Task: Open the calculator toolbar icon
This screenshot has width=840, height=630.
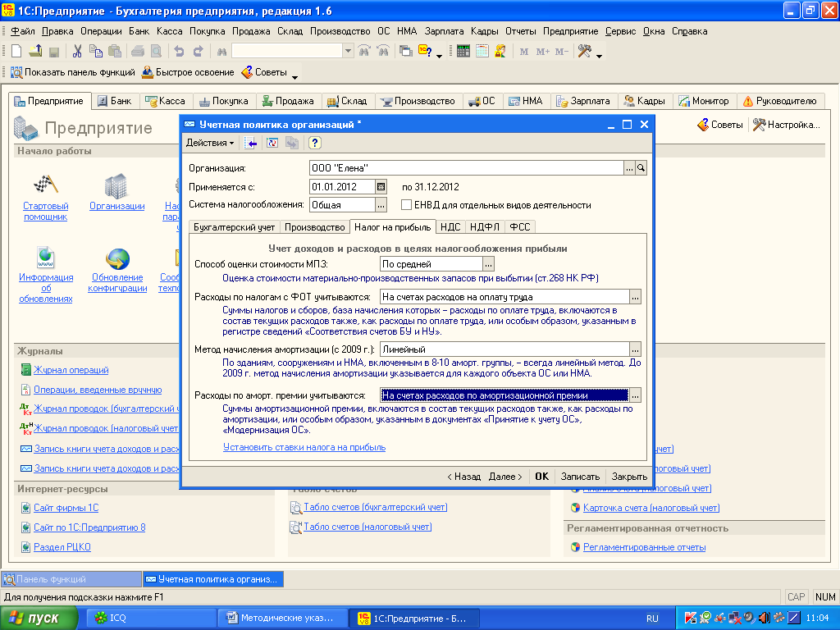Action: (463, 52)
